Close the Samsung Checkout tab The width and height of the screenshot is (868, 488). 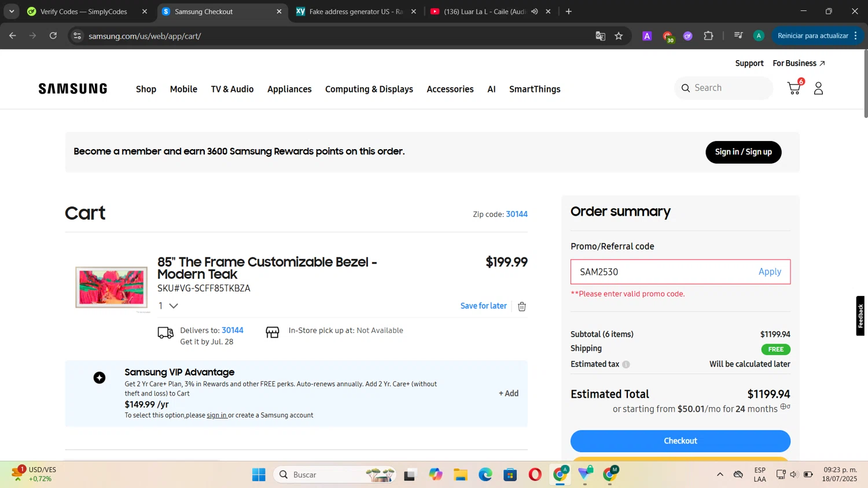[x=279, y=12]
